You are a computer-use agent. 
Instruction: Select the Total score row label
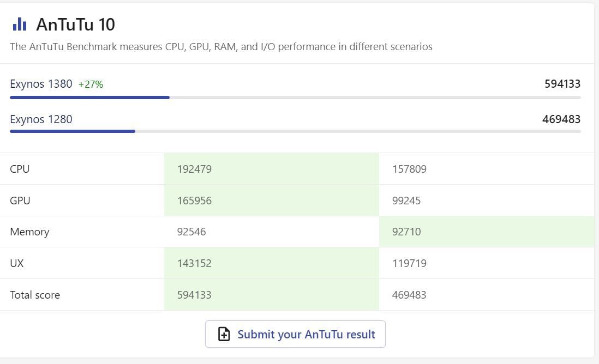coord(35,295)
